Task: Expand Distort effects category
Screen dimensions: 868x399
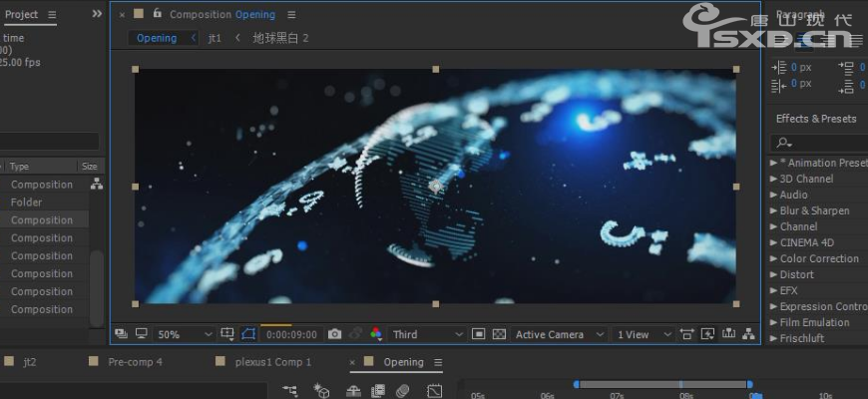Action: (x=774, y=274)
